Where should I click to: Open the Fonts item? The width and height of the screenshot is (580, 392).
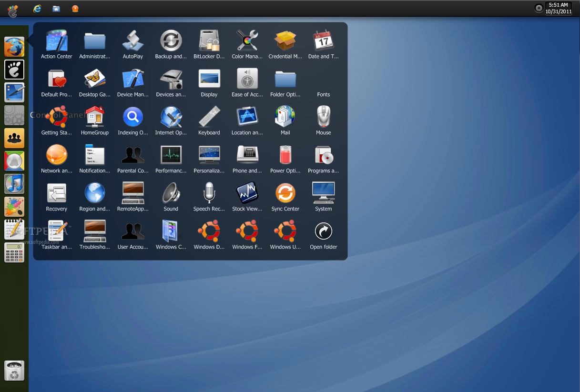coord(324,94)
